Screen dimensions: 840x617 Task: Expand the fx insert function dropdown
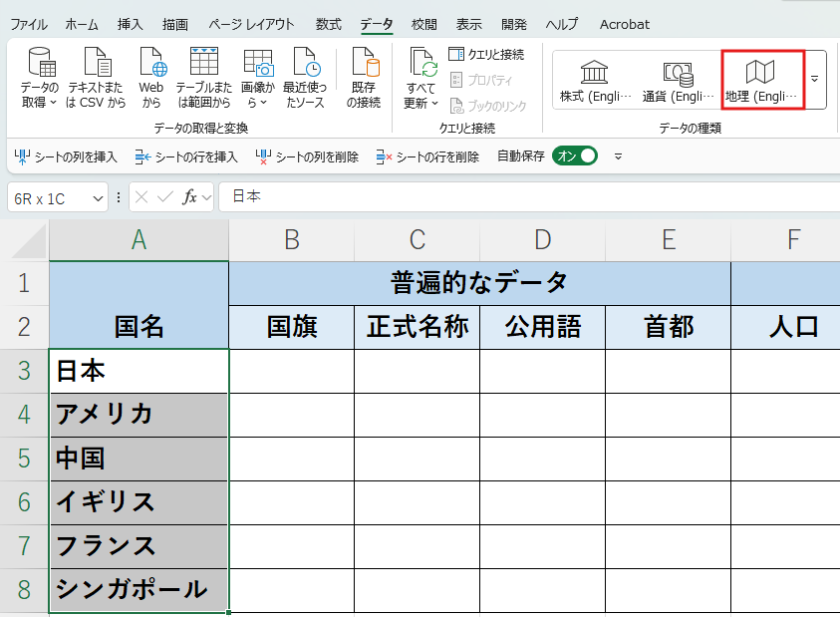click(207, 197)
